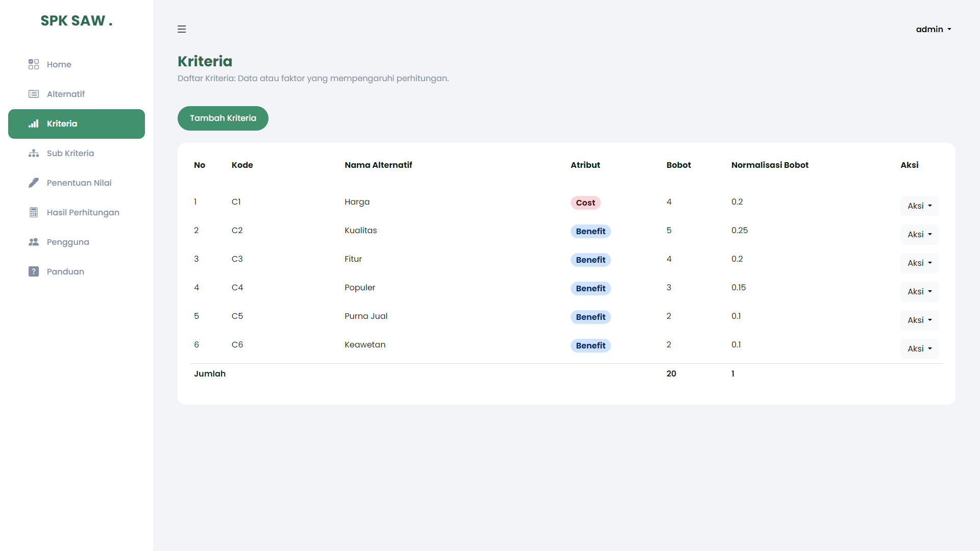Image resolution: width=980 pixels, height=551 pixels.
Task: Open the admin user dropdown
Action: [x=934, y=29]
